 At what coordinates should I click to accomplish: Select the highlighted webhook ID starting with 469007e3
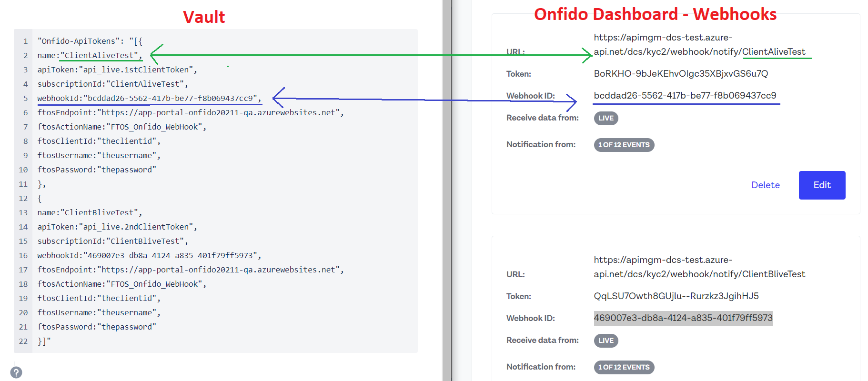tap(683, 318)
